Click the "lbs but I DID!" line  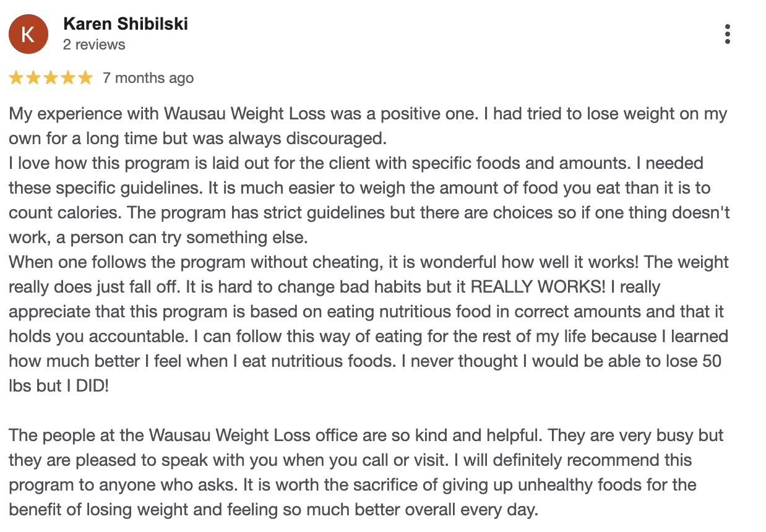pos(59,386)
